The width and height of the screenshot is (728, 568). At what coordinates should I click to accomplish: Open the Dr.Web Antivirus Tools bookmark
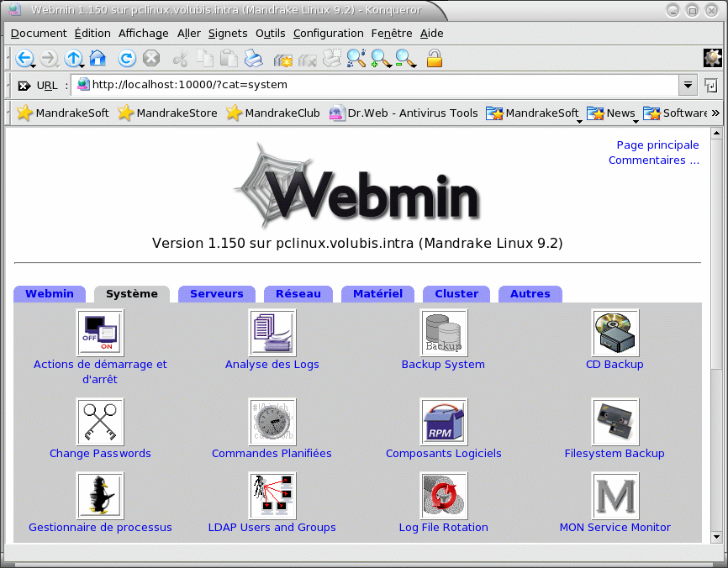(403, 113)
